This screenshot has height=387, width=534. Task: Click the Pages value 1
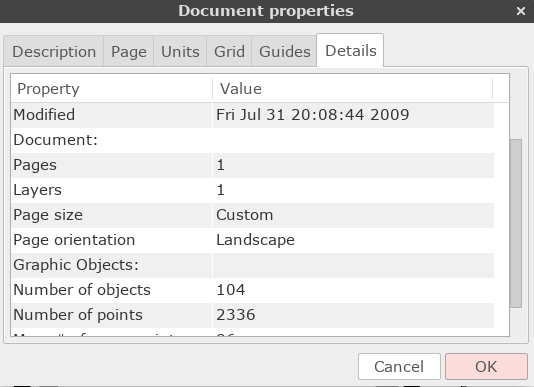[x=221, y=165]
